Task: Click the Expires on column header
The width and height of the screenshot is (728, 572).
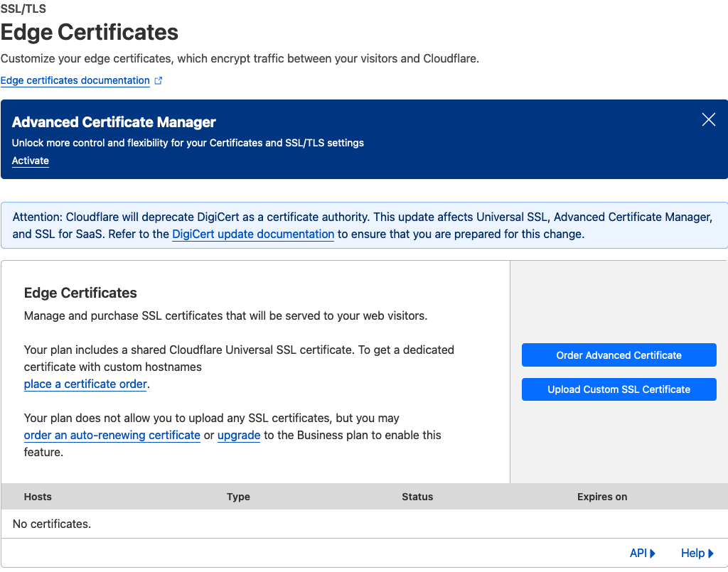Action: 601,497
